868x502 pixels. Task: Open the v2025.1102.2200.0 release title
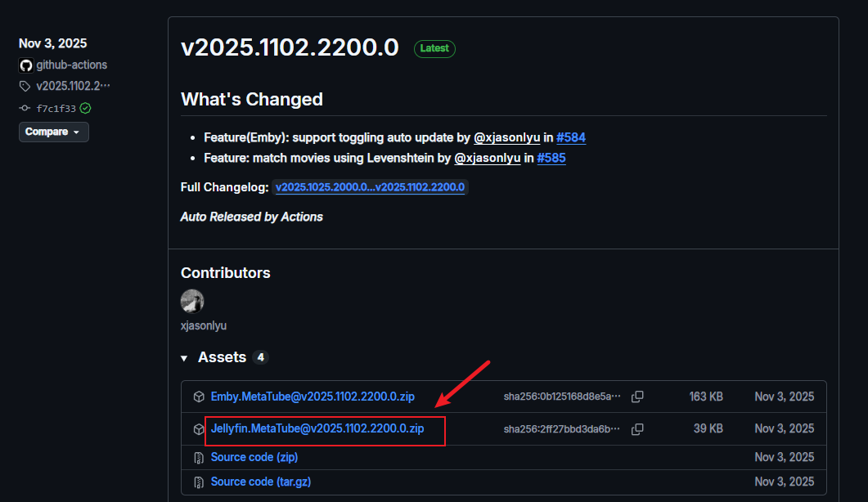pyautogui.click(x=290, y=47)
